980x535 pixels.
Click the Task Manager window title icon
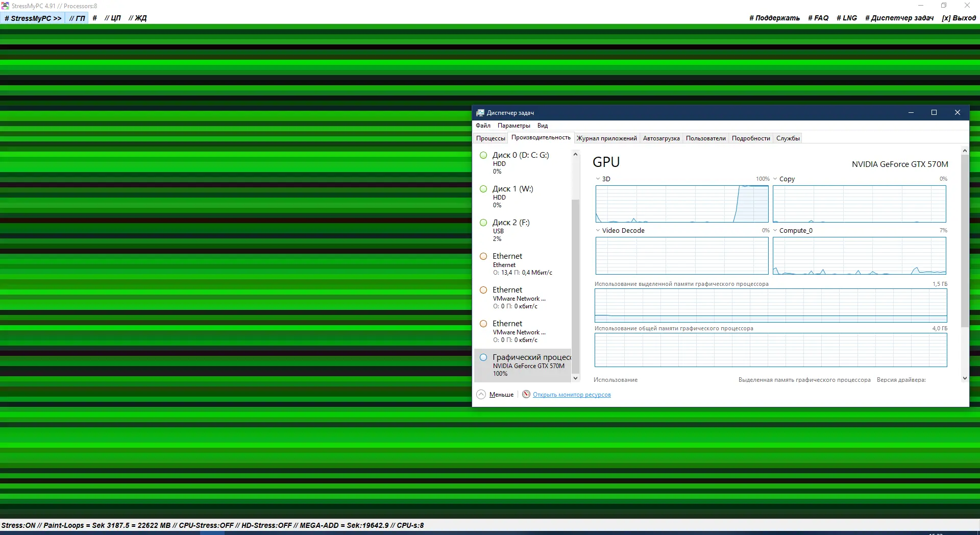[480, 113]
